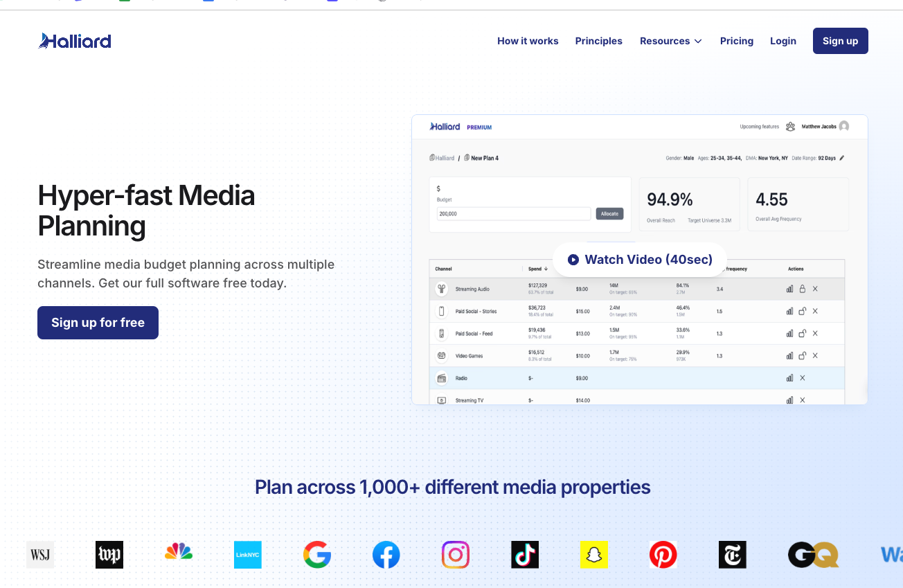Click the Streaming Audio earbuds channel icon
903x588 pixels.
pos(441,289)
